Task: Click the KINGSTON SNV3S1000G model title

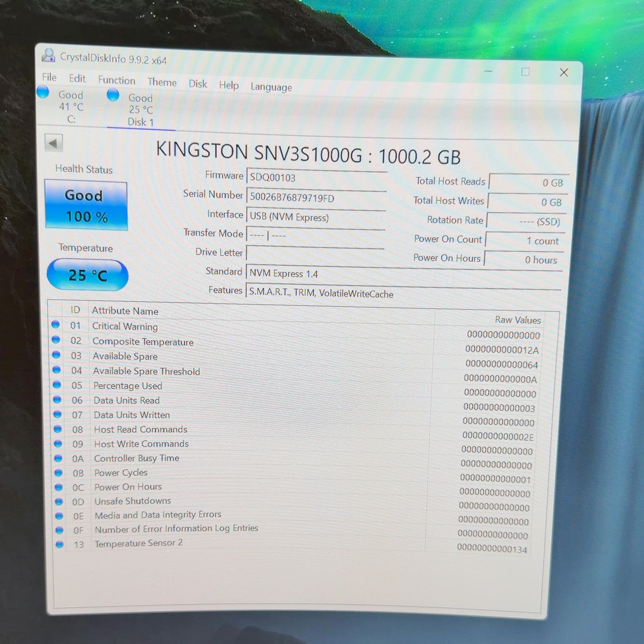Action: click(x=308, y=153)
